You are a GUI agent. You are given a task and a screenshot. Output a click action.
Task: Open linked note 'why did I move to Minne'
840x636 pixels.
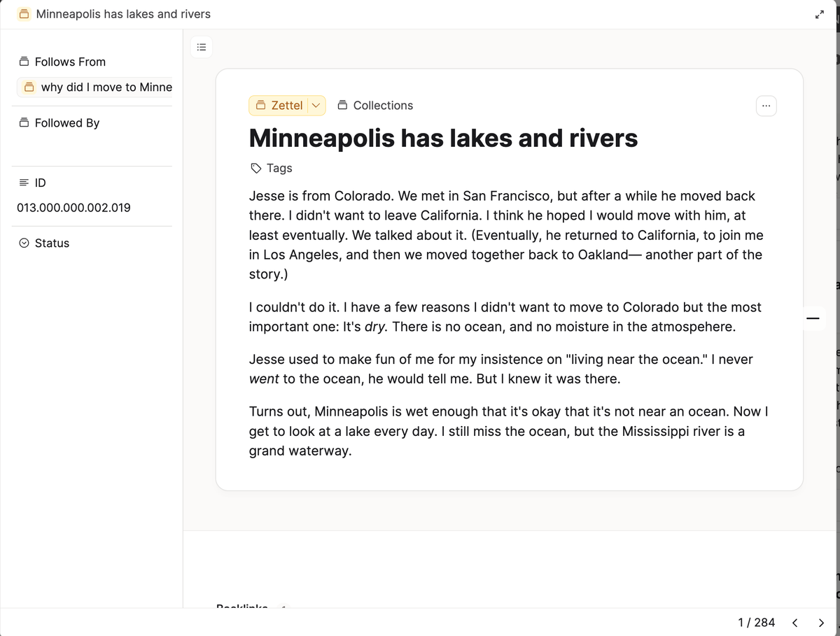[94, 87]
